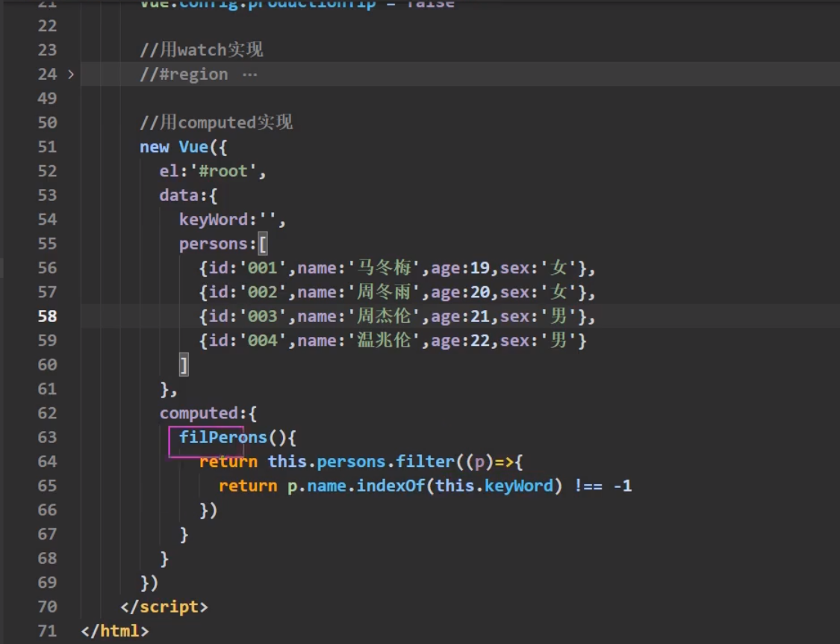The width and height of the screenshot is (840, 644).
Task: Click the '})' closing Vue on line 69
Action: (x=149, y=583)
